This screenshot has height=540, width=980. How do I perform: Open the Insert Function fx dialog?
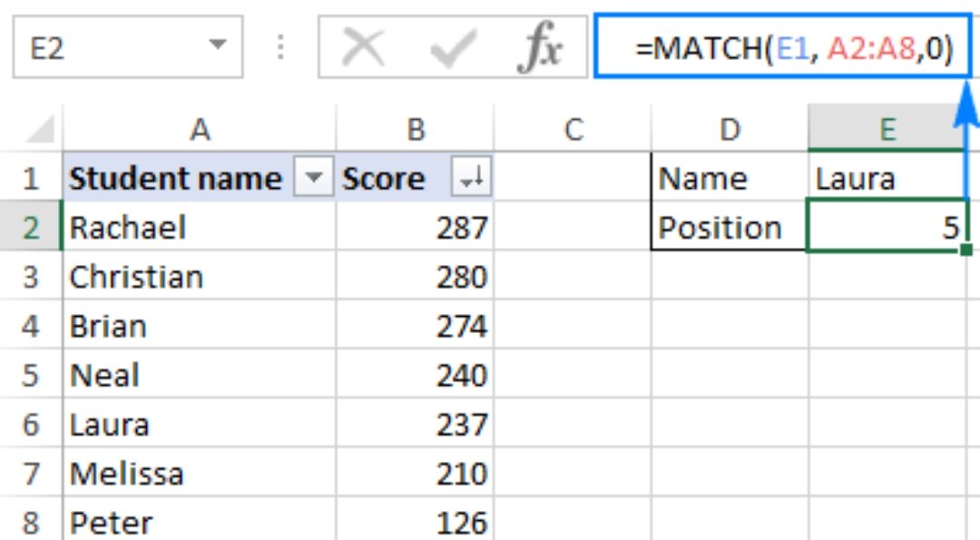(x=539, y=46)
